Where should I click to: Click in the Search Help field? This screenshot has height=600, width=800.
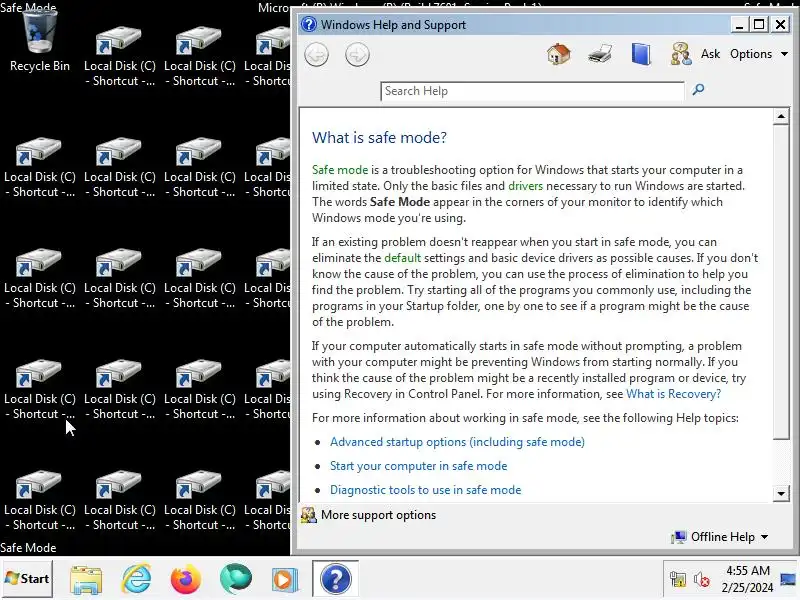pyautogui.click(x=532, y=91)
